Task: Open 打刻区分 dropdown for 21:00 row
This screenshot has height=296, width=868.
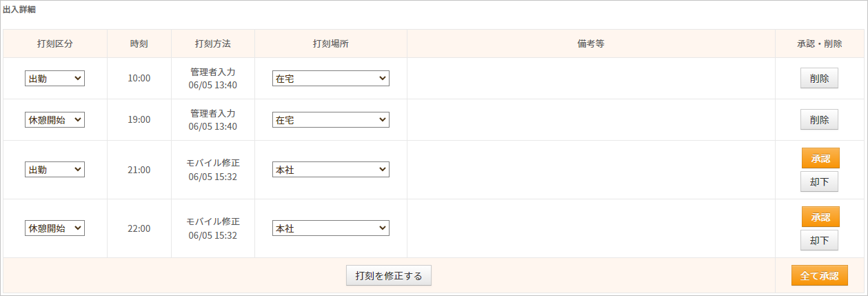Action: (54, 170)
